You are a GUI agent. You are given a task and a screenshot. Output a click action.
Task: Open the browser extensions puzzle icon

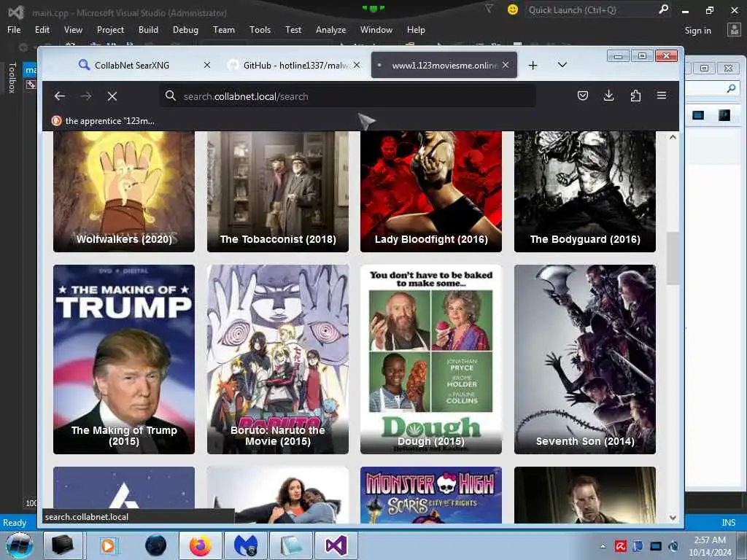[x=635, y=96]
